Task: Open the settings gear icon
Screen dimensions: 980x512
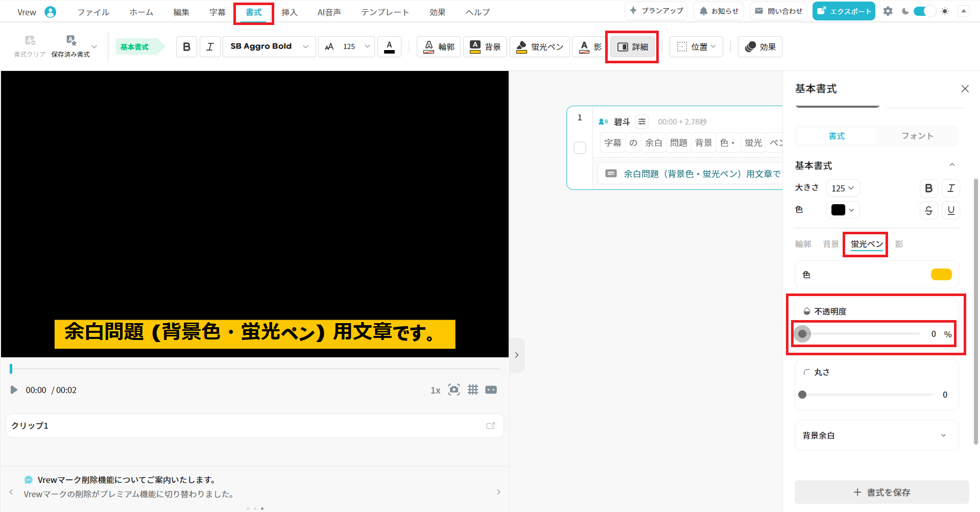Action: coord(888,11)
